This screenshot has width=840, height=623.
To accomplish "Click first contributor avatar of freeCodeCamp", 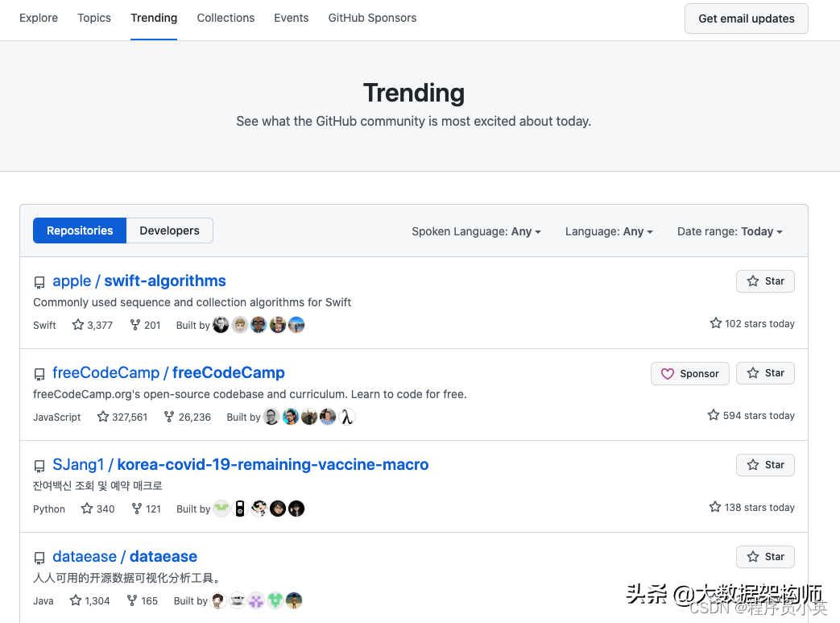I will click(271, 417).
